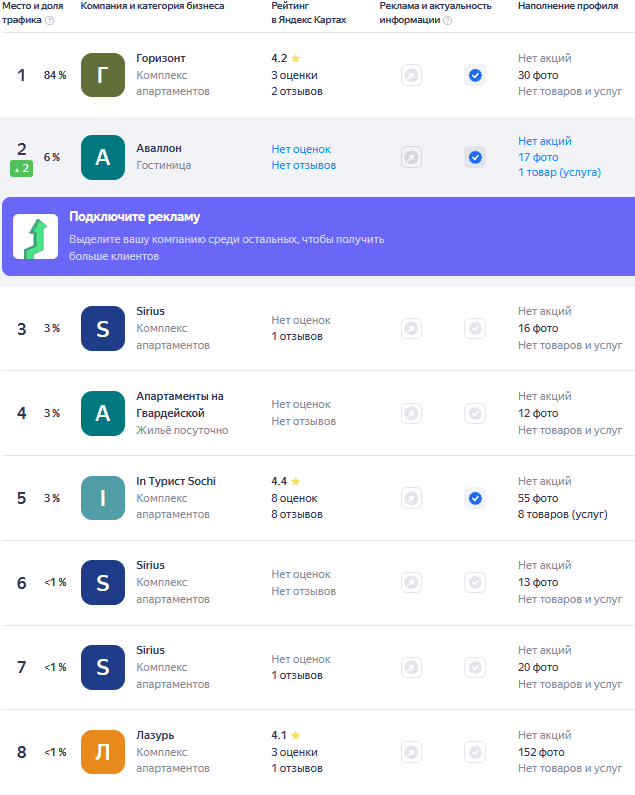Click 'S' avatar of sixth-ranked Sirius
The image size is (635, 795).
pyautogui.click(x=103, y=583)
